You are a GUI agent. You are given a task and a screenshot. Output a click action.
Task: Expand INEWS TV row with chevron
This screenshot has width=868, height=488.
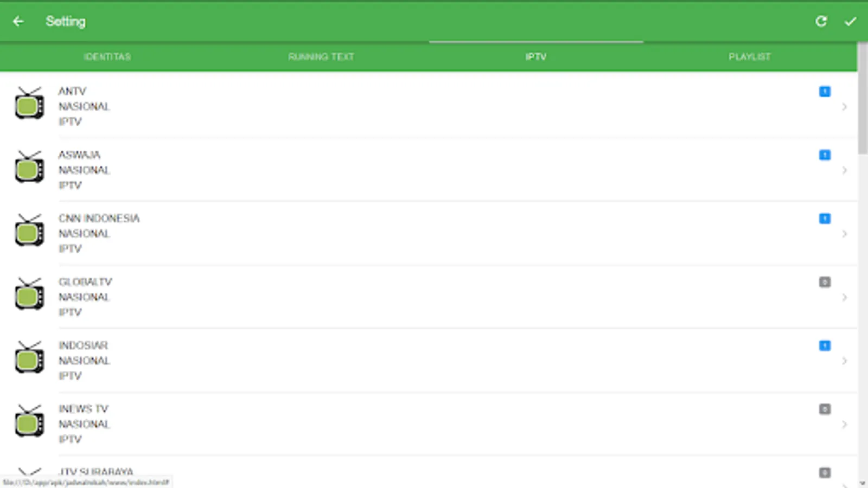[x=845, y=424]
